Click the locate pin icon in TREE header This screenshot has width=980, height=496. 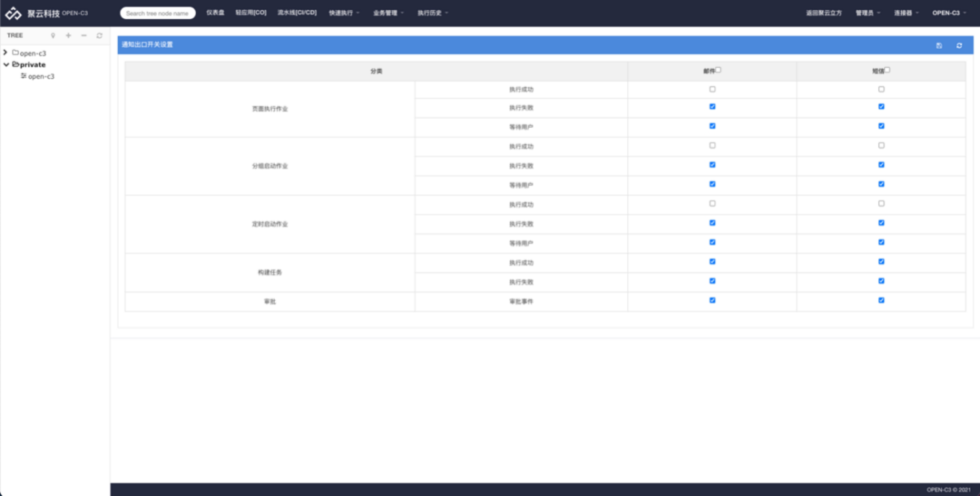click(53, 36)
